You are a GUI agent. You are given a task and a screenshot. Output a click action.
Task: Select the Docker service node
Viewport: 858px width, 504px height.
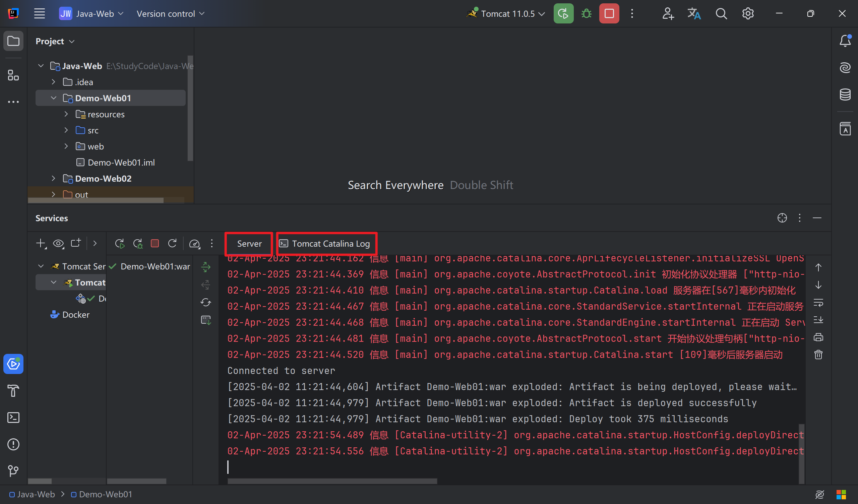(70, 315)
